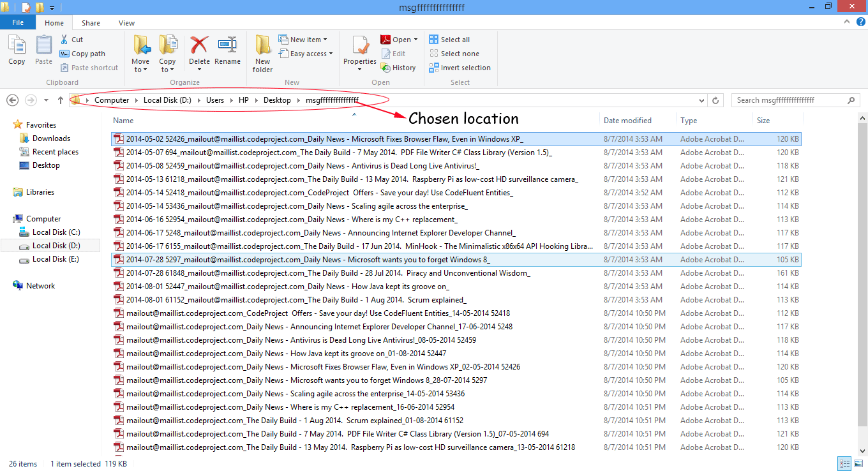This screenshot has width=868, height=471.
Task: Select 'Scrum explained_01-08-2014 61152' file
Action: pyautogui.click(x=456, y=421)
